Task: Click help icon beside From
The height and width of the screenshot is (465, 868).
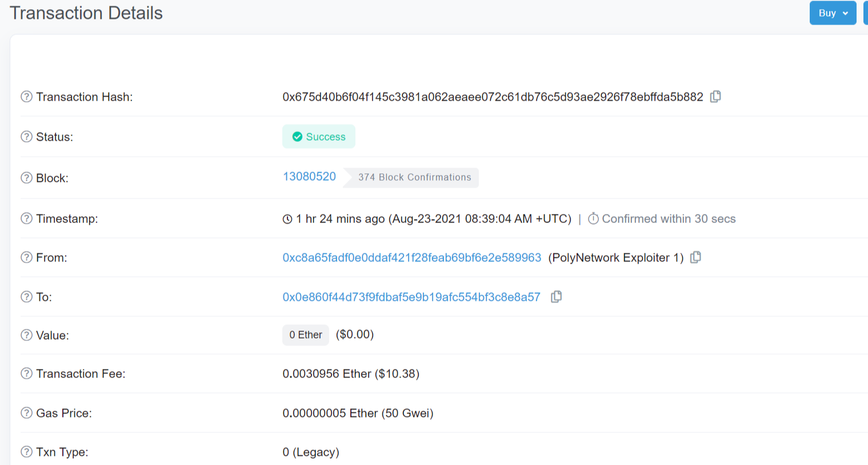Action: coord(26,257)
